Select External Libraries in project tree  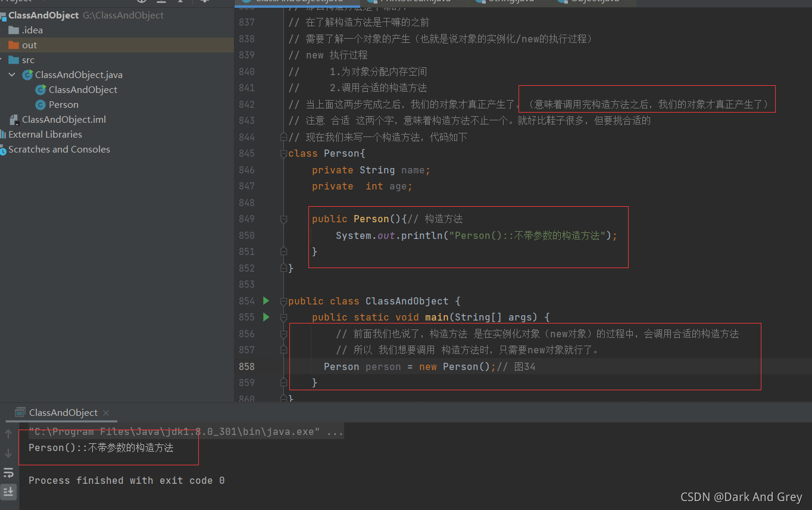pos(45,134)
